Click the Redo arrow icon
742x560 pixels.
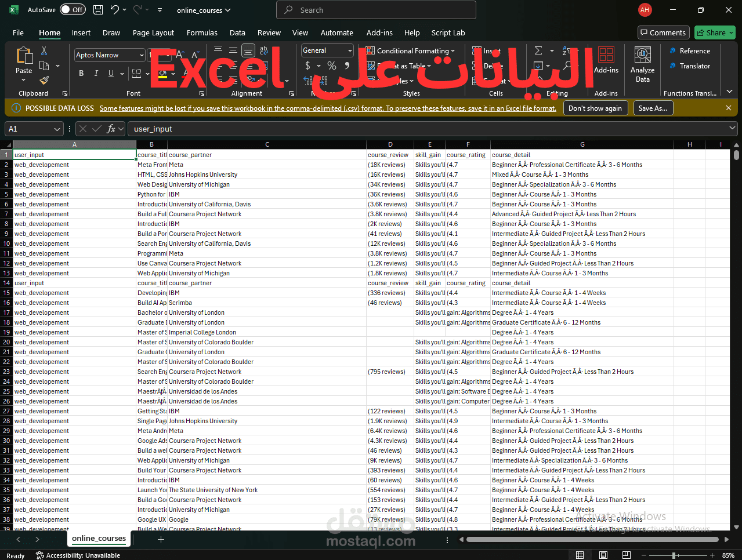tap(137, 10)
